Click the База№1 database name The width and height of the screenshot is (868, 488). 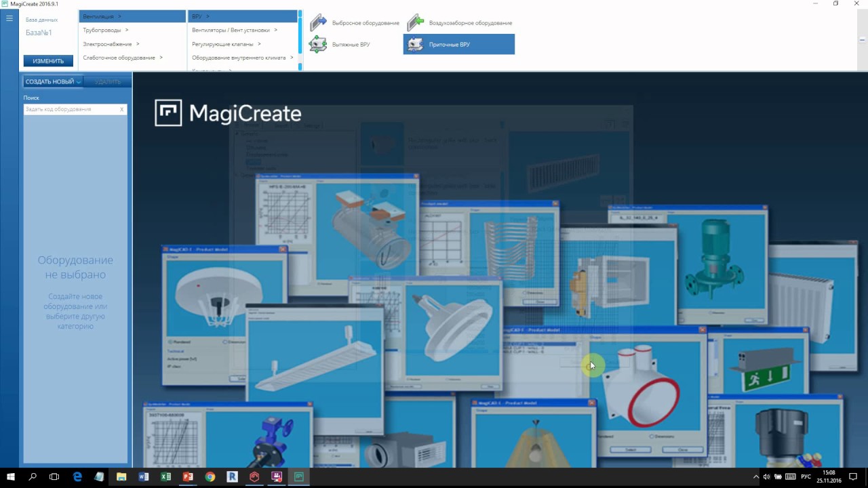[x=39, y=33]
